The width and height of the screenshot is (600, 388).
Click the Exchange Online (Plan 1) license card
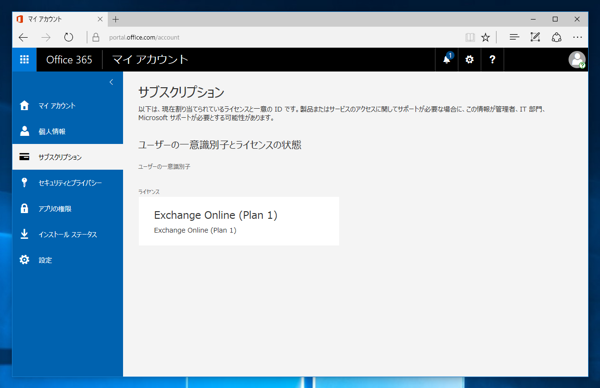239,221
